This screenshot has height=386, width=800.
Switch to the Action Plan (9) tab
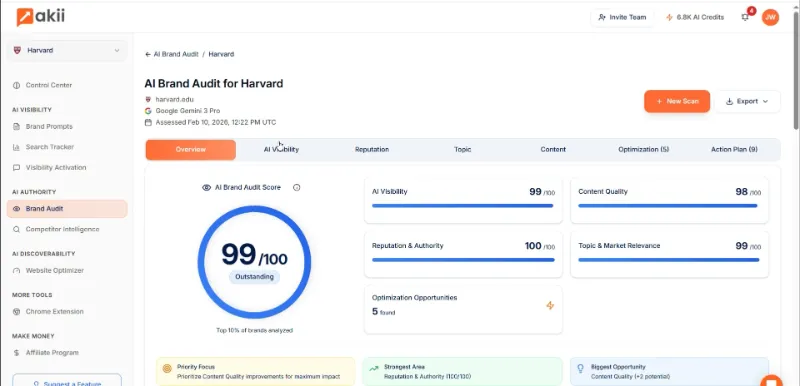(734, 149)
